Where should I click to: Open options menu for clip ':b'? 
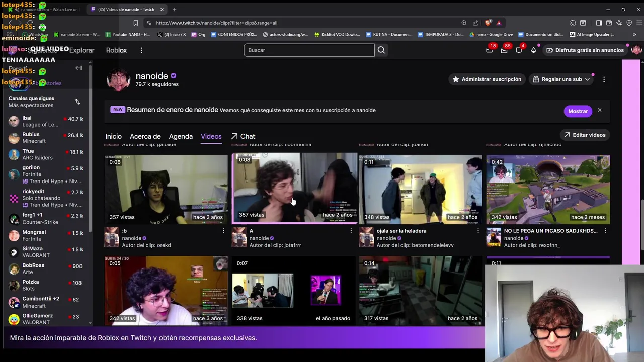click(223, 231)
